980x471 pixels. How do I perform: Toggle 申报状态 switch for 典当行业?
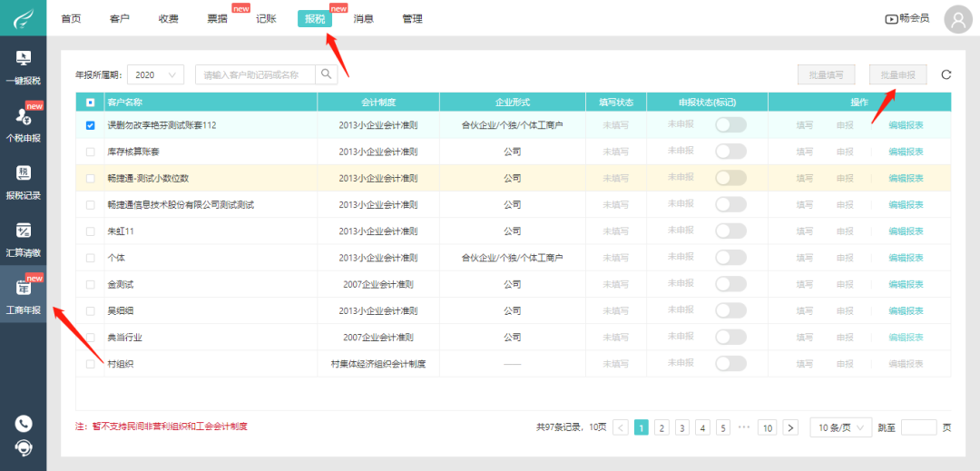pos(730,338)
